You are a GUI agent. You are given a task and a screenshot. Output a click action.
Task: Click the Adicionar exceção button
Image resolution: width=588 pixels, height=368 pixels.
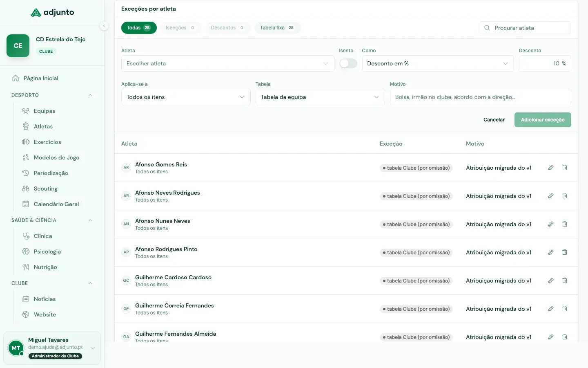(x=543, y=120)
